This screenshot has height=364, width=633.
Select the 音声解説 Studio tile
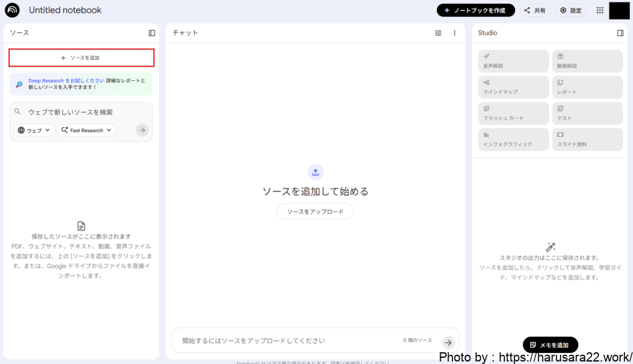513,61
